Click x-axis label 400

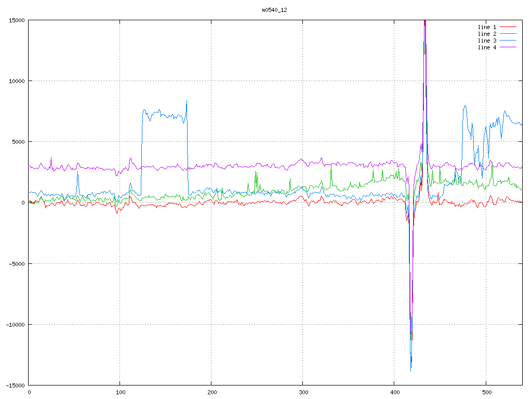click(x=395, y=393)
